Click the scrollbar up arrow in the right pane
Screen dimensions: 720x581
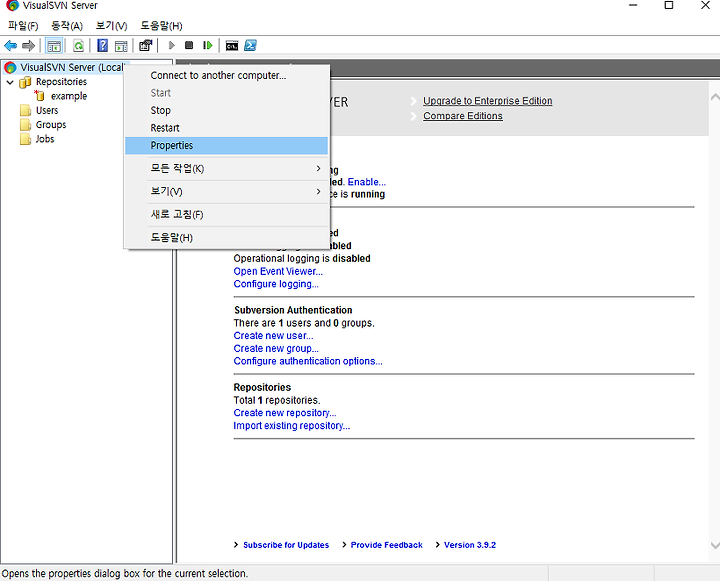click(715, 97)
